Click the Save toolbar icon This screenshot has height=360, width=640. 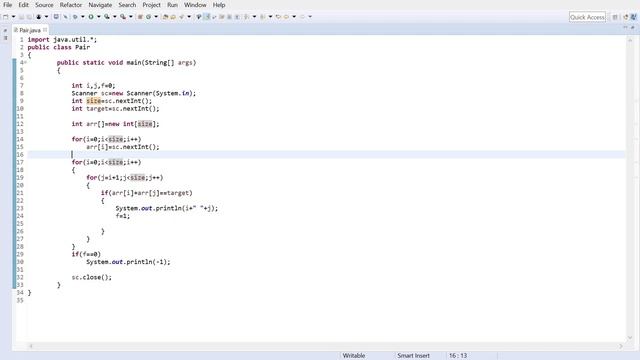21,17
